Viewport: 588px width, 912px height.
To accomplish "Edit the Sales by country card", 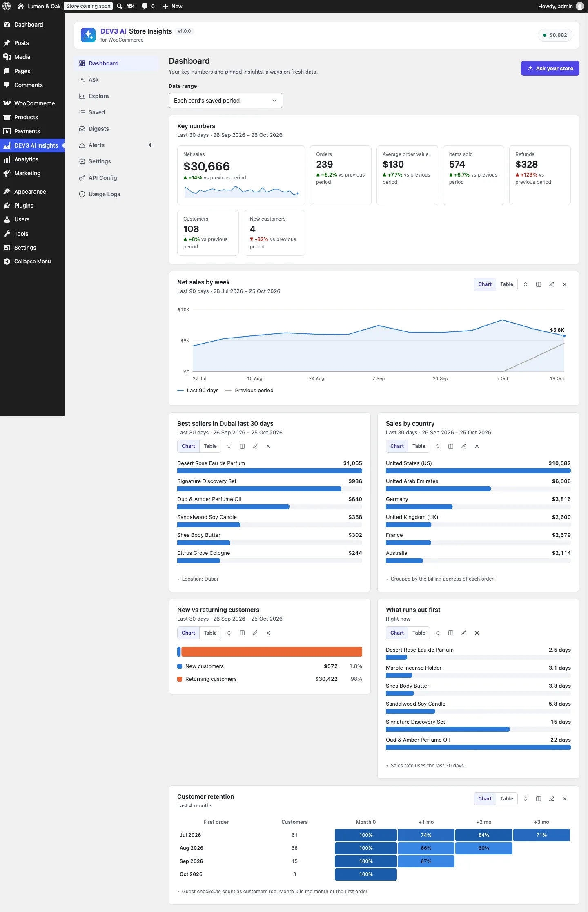I will tap(464, 446).
